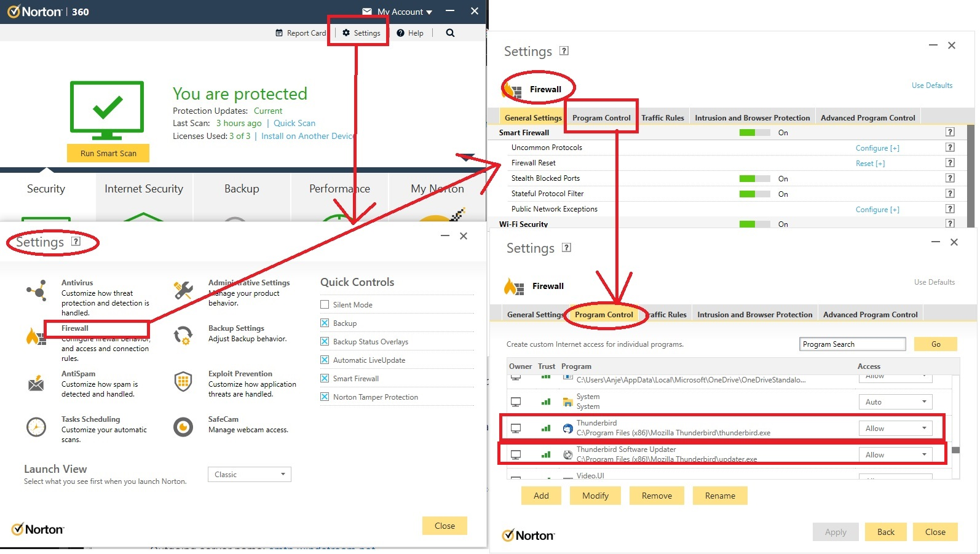Open Tasks Scheduling clock icon

point(36,427)
